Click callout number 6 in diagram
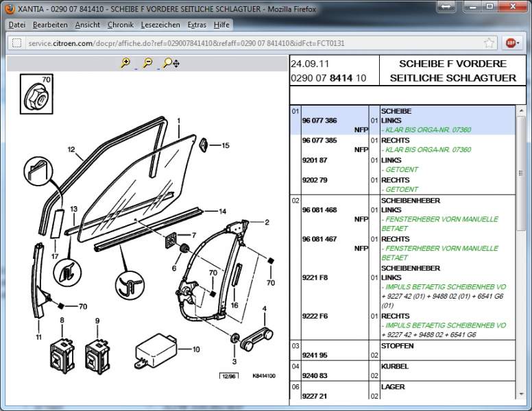Viewport: 532px width, 411px height. tap(174, 269)
